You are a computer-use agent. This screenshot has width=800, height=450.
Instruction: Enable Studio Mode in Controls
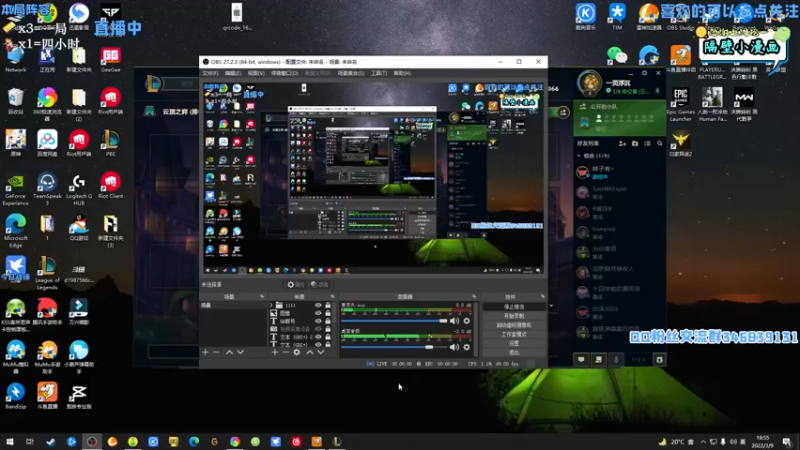click(514, 335)
